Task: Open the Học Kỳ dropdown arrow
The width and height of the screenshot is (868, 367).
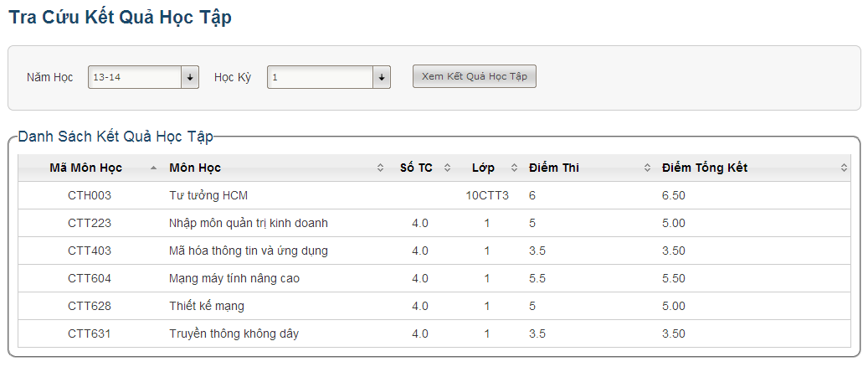Action: [x=382, y=78]
